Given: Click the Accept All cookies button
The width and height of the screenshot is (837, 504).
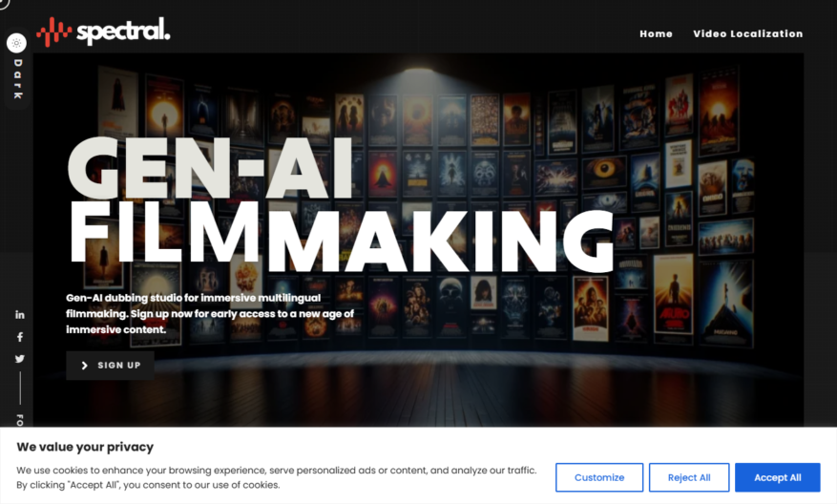Looking at the screenshot, I should (x=777, y=477).
